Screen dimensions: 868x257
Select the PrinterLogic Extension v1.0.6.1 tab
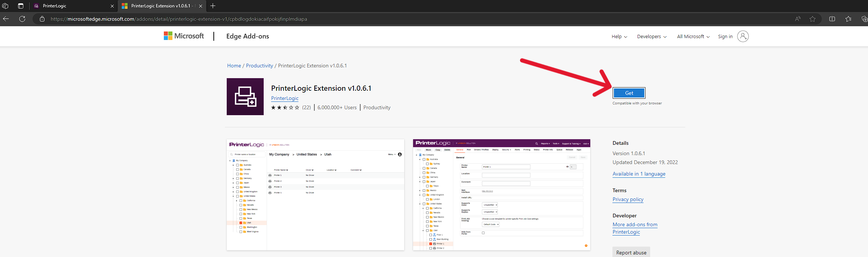(x=162, y=6)
